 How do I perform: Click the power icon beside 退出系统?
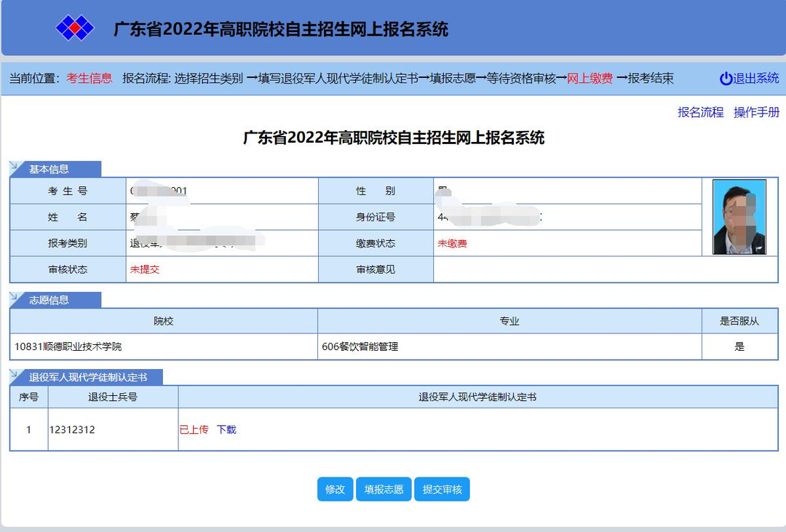[x=726, y=79]
